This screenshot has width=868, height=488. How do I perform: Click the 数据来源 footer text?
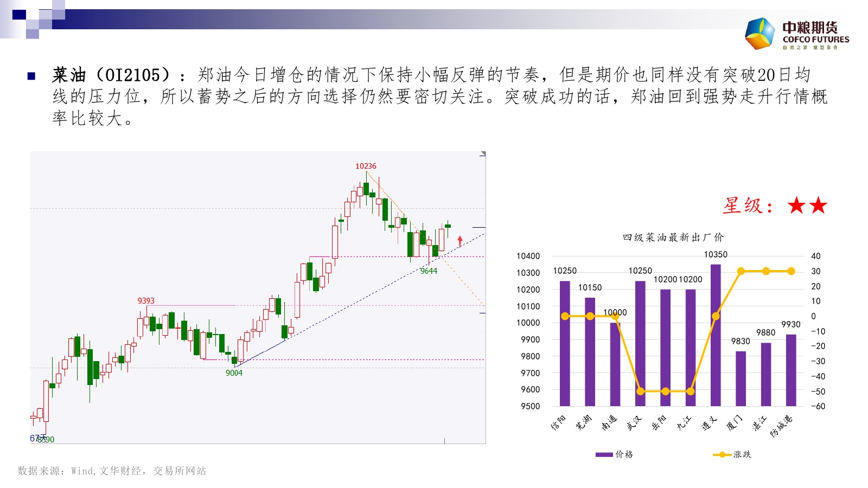[x=112, y=471]
